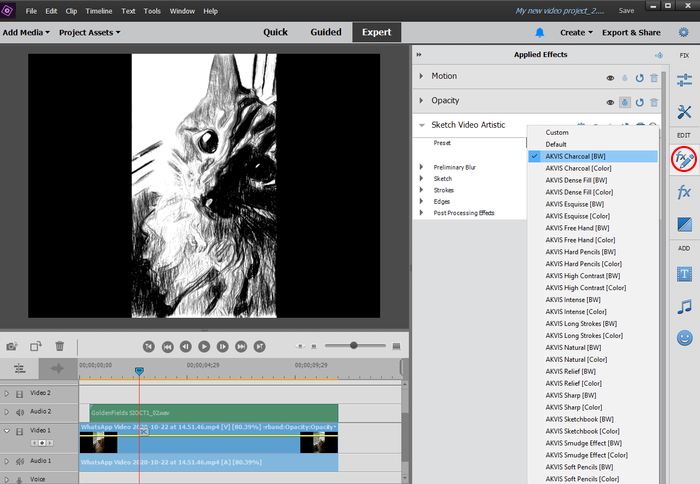Go to previous edit point

(149, 346)
